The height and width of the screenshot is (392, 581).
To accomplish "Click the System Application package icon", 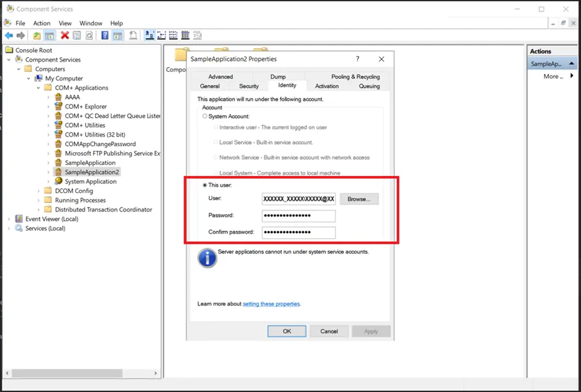I will (58, 181).
